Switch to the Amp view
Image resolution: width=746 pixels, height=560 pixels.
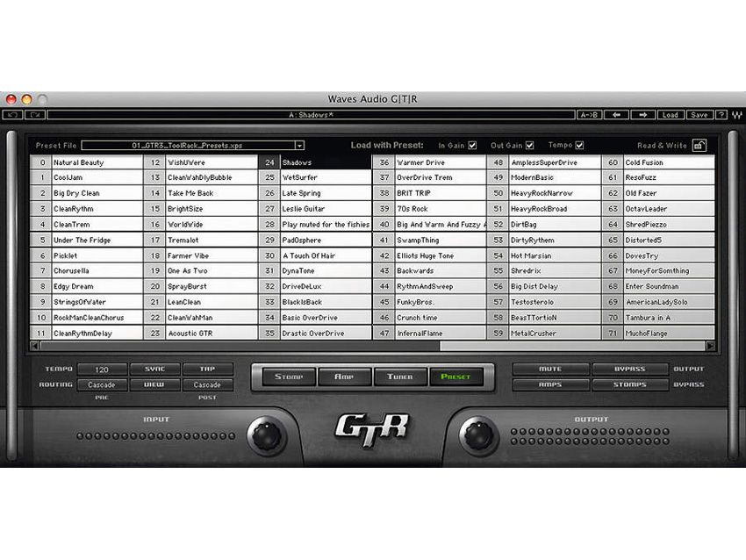tap(344, 377)
